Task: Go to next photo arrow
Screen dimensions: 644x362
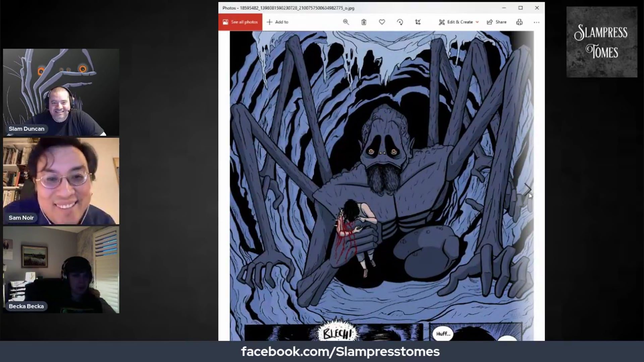Action: pos(528,189)
